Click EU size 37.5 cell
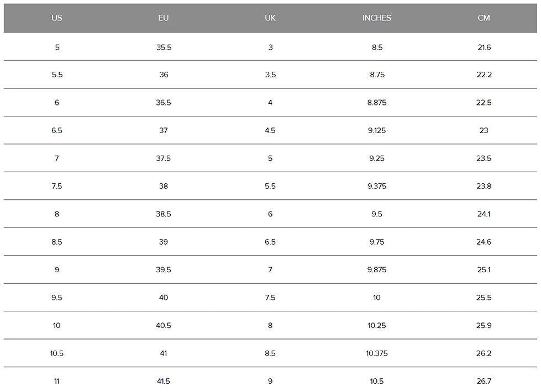The width and height of the screenshot is (541, 392). point(164,158)
